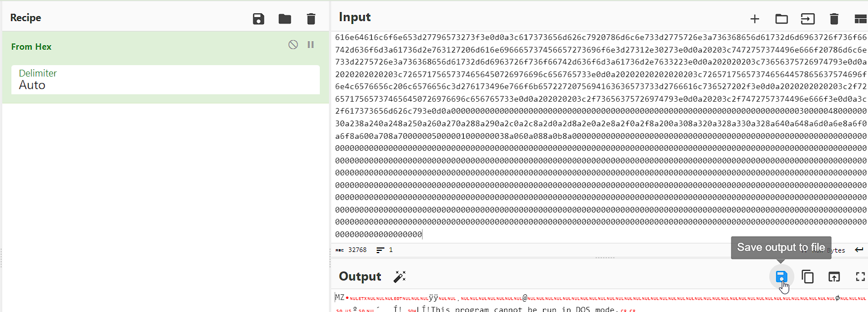Screen dimensions: 868x312
Task: Clear the recipe with trash icon
Action: coord(311,19)
